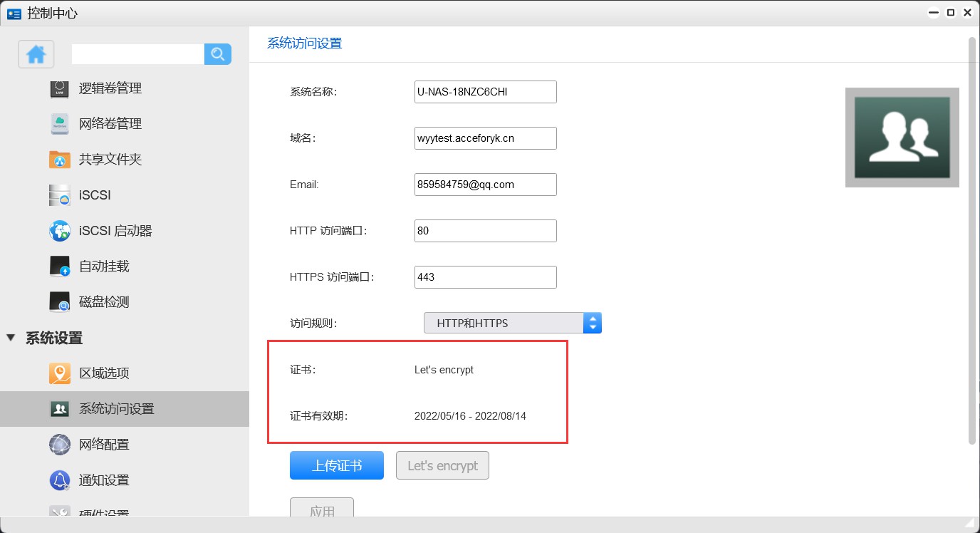Open 磁盘检测 disk check icon

click(x=60, y=302)
